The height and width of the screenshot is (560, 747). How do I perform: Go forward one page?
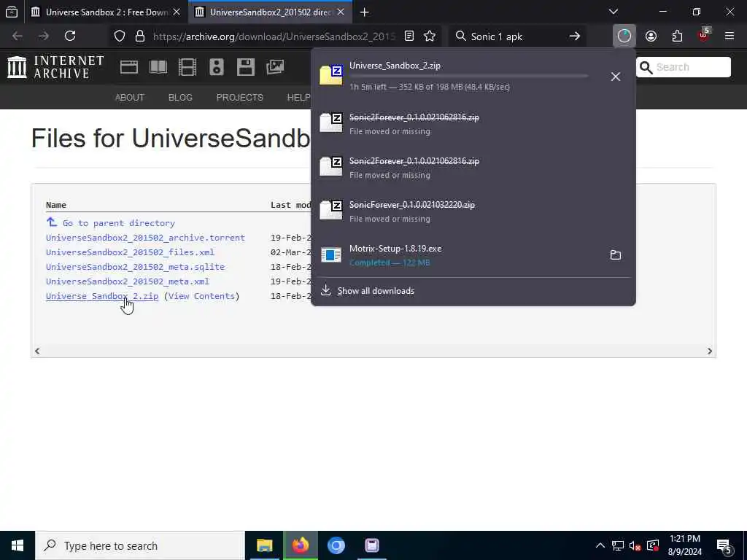click(44, 36)
